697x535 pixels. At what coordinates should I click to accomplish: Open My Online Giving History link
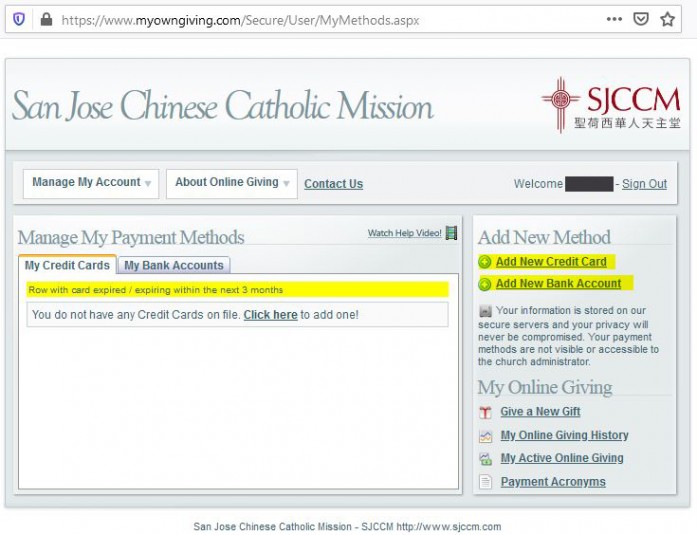pos(564,435)
